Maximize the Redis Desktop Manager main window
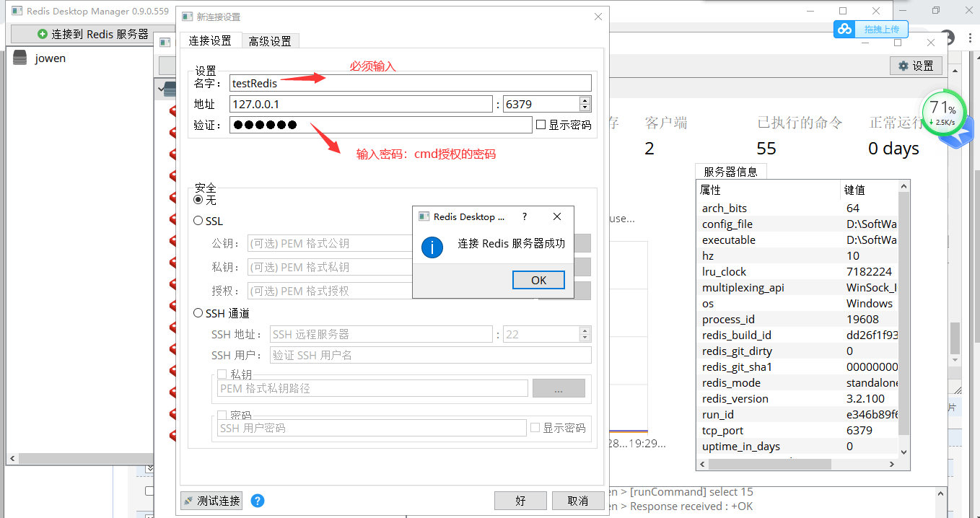 (x=843, y=11)
